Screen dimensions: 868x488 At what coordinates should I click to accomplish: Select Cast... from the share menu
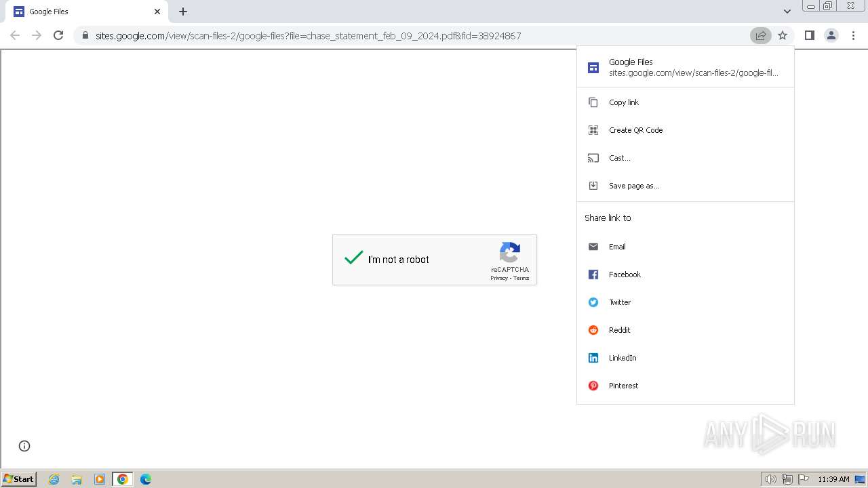[685, 158]
